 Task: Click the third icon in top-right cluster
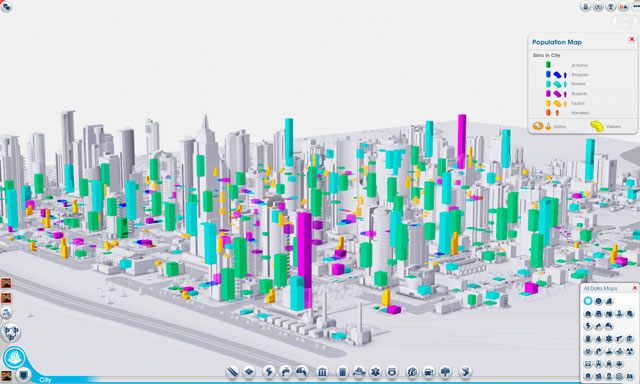(611, 7)
